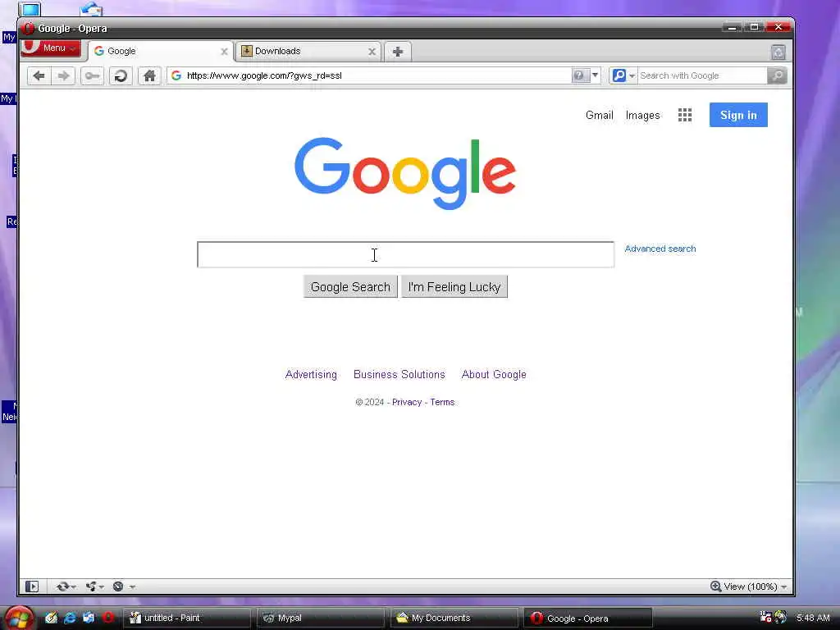Open Opera Link sync status menu
The height and width of the screenshot is (630, 840).
click(66, 587)
